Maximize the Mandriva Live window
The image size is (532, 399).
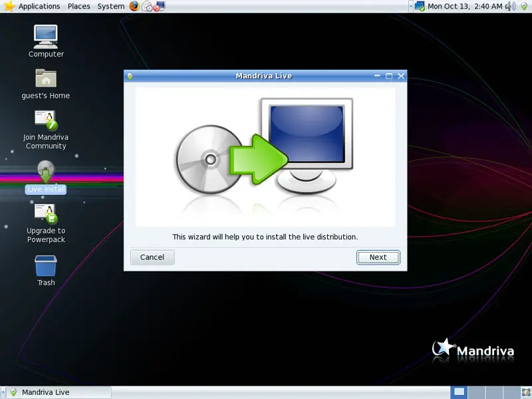[x=389, y=76]
